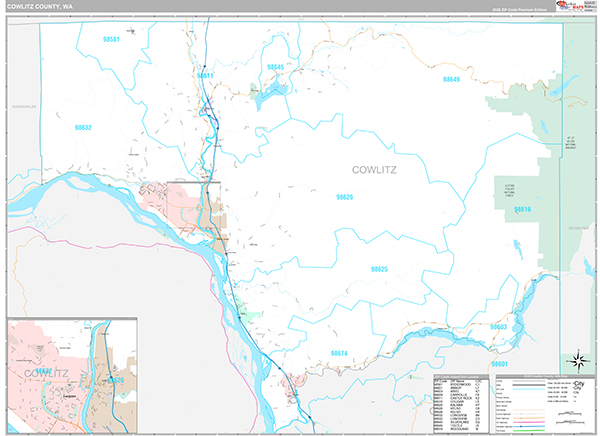This screenshot has height=436, width=600.
Task: Select the 98632 label on the main map
Action: tap(83, 127)
